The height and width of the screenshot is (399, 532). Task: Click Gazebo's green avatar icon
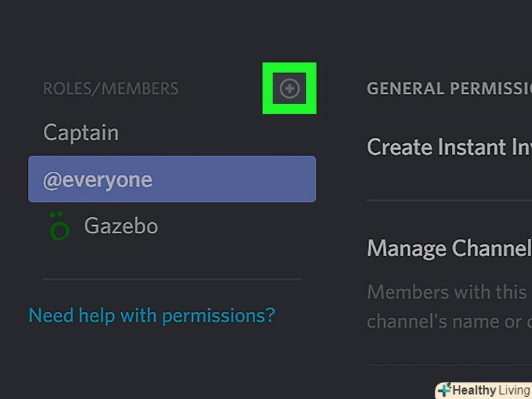coord(59,227)
